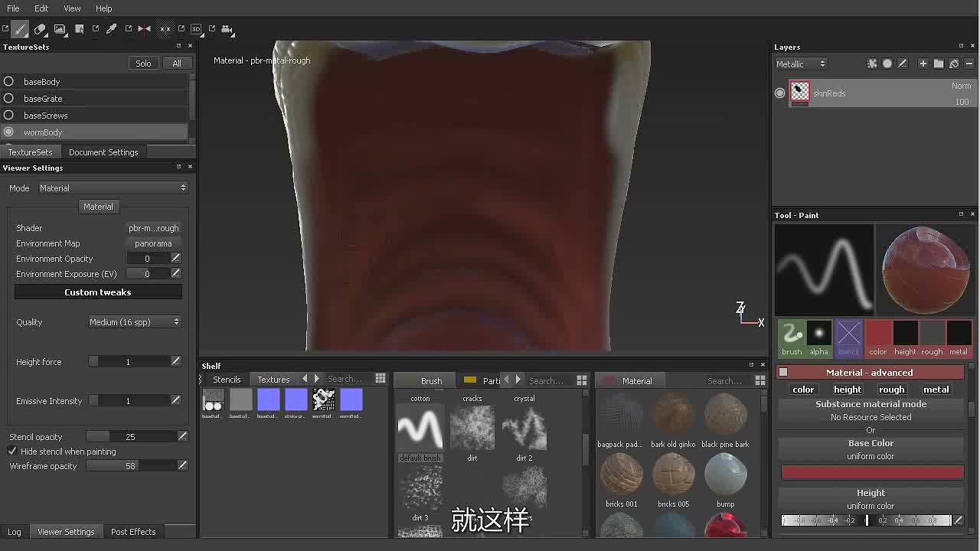Screen dimensions: 980x551
Task: Open the symmetry settings XX icon
Action: tap(165, 29)
